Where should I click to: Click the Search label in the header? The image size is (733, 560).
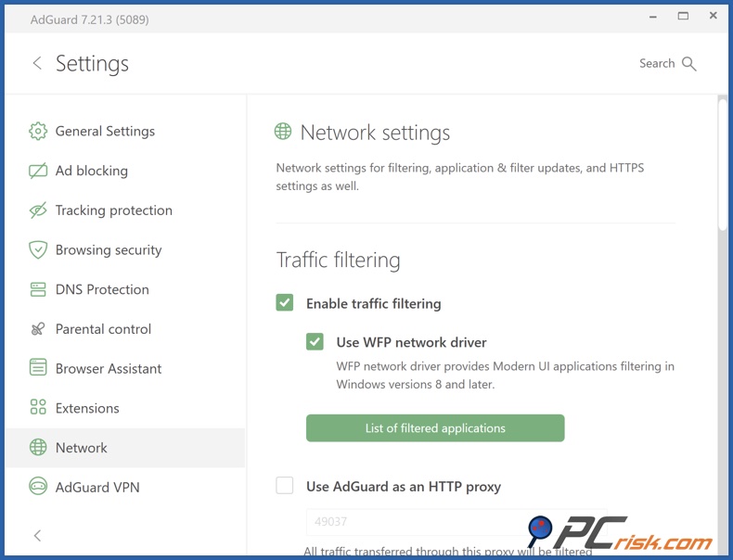coord(657,64)
